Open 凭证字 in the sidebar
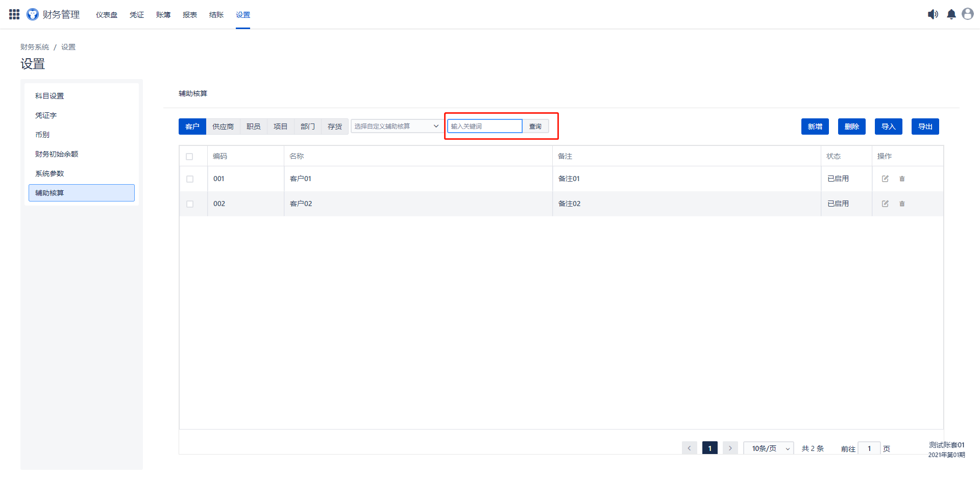Screen dimensions: 980x478 tap(82, 115)
